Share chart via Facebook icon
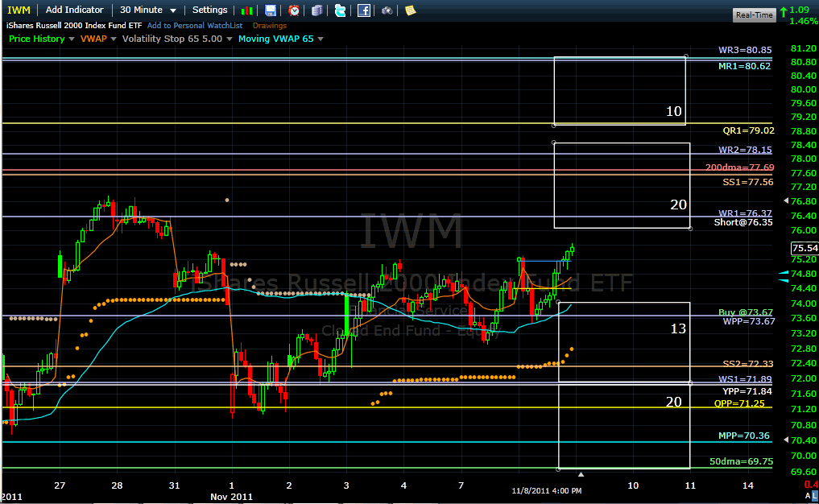Image resolution: width=819 pixels, height=504 pixels. pyautogui.click(x=364, y=10)
